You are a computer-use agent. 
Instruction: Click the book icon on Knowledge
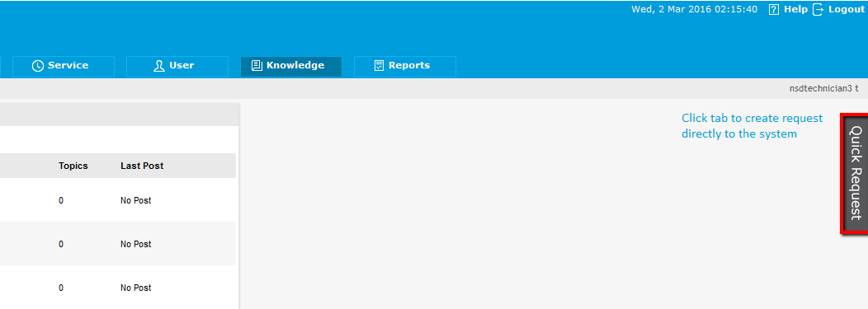(x=257, y=66)
